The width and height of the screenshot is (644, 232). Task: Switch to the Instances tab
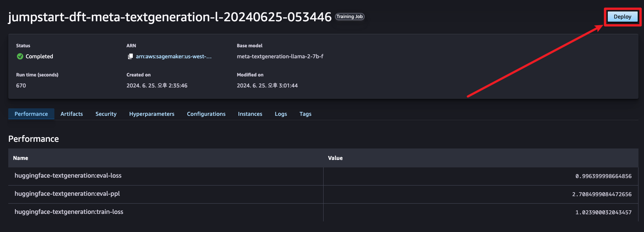click(x=250, y=114)
